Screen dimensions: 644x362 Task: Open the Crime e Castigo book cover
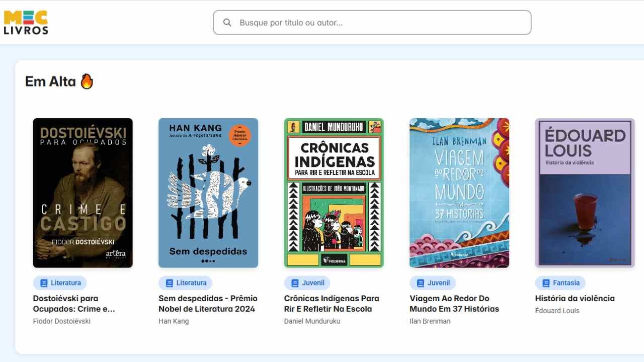tap(83, 193)
